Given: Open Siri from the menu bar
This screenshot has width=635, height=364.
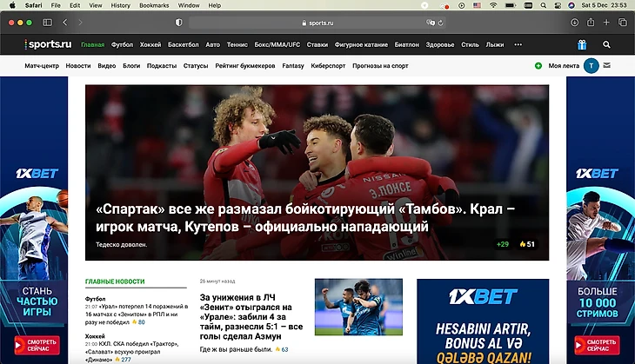Looking at the screenshot, I should [571, 5].
